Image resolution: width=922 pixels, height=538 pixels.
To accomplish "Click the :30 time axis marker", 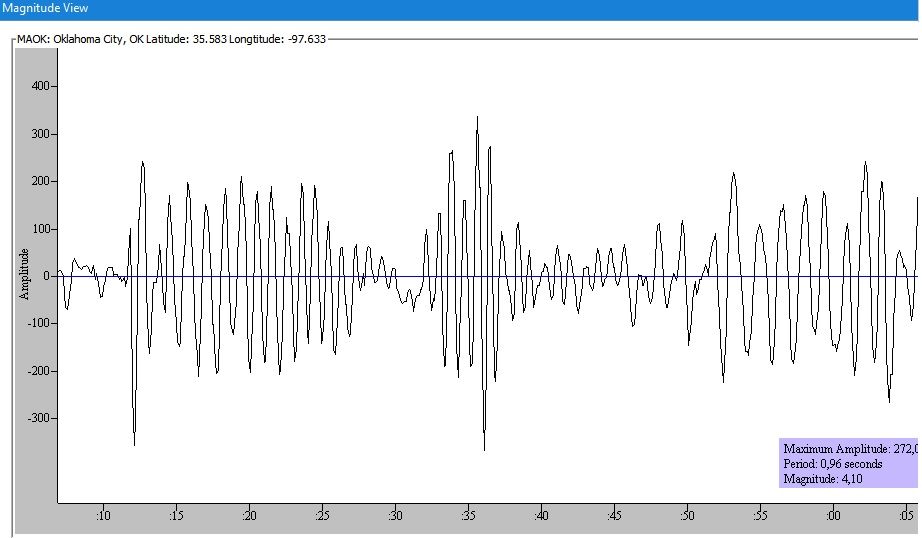I will click(395, 516).
